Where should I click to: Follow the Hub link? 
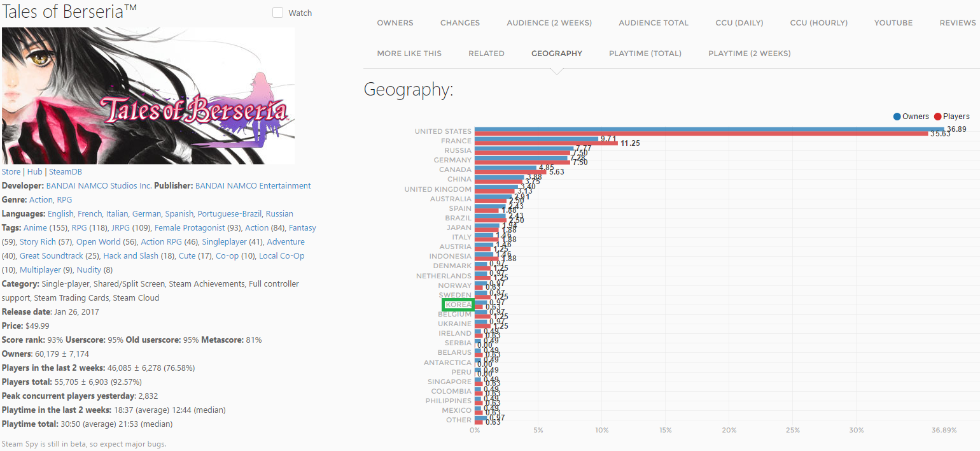click(34, 172)
